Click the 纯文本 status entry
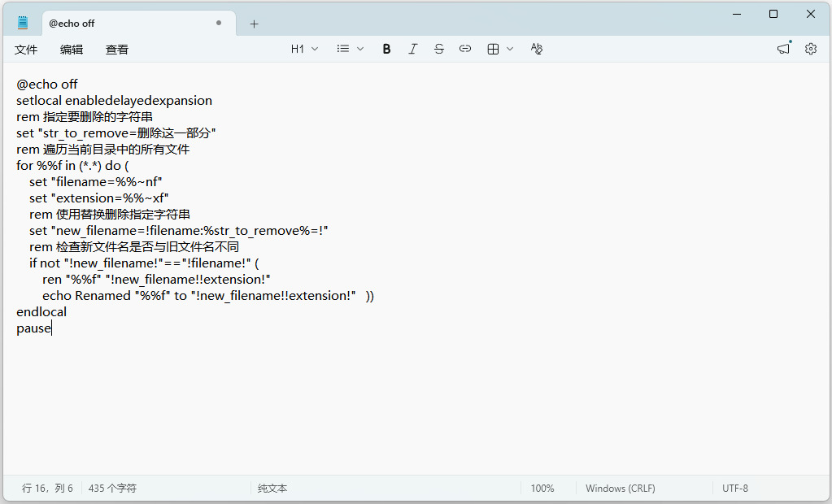832x504 pixels. (x=272, y=488)
